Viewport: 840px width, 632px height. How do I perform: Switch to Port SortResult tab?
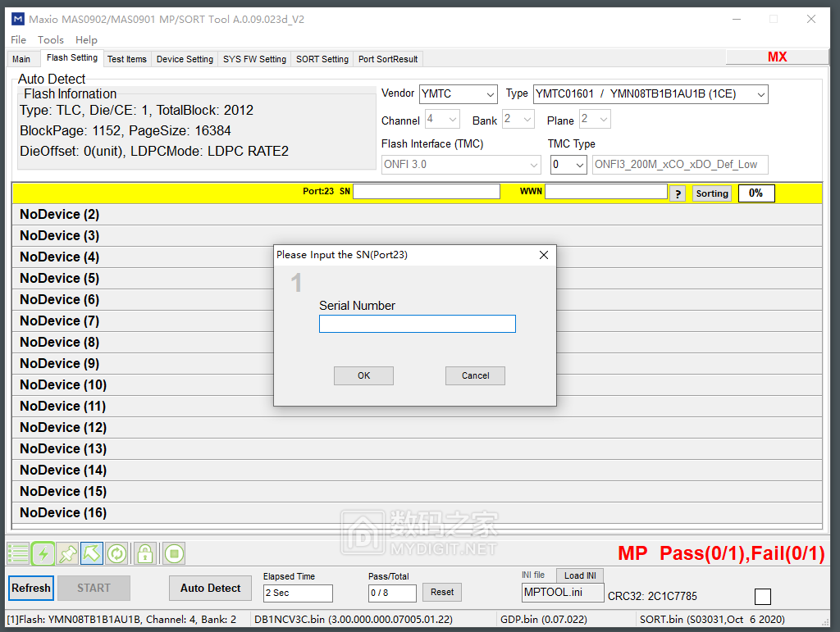(x=388, y=59)
